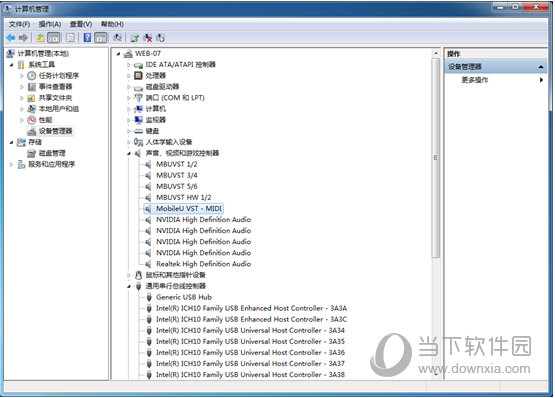Select the Enhanced Host Controller - 3A3C entry
This screenshot has width=555, height=398.
(251, 319)
